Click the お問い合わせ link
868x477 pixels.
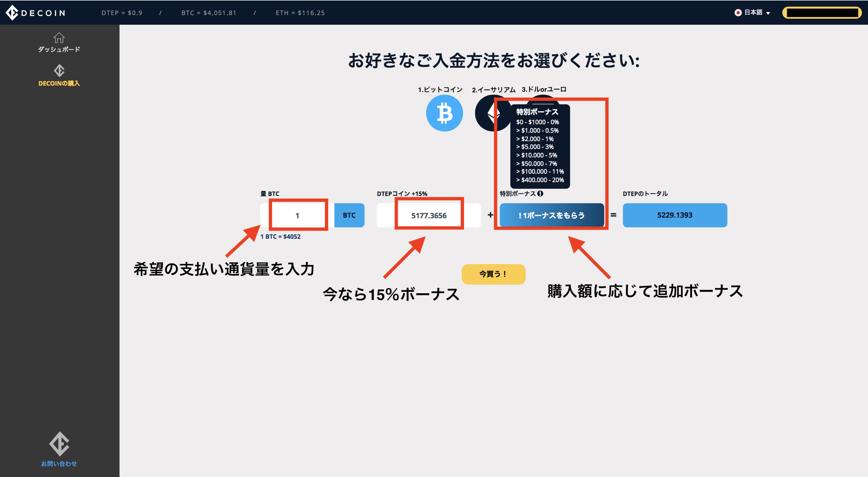tap(59, 464)
